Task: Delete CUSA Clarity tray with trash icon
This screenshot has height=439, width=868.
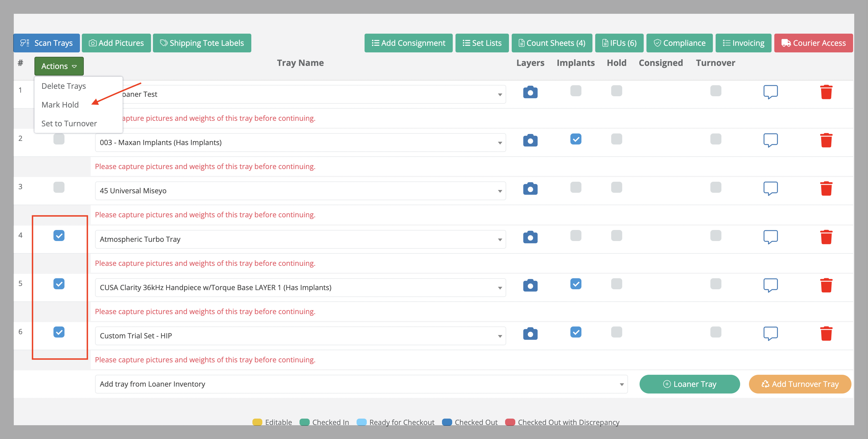Action: (826, 285)
